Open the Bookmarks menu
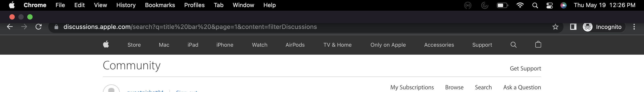This screenshot has width=644, height=92. pyautogui.click(x=160, y=5)
